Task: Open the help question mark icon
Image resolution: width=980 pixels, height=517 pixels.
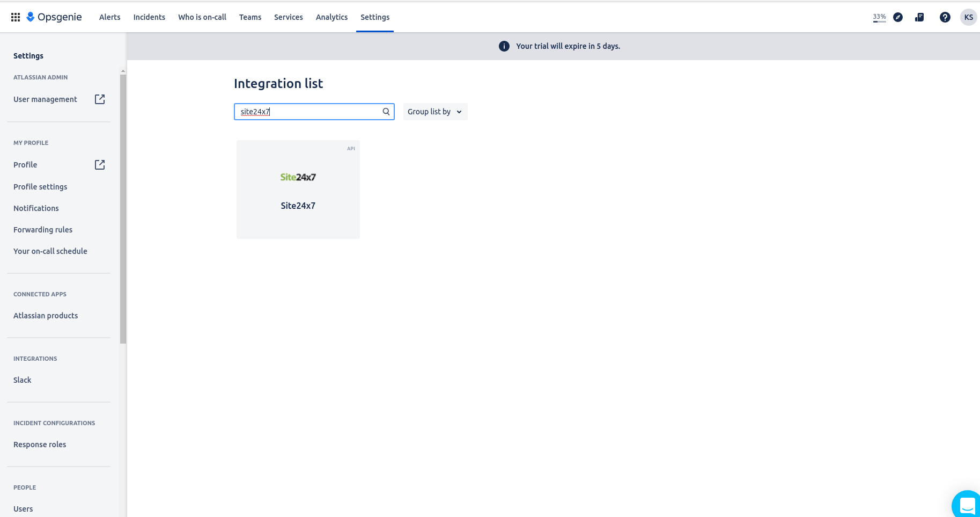Action: (x=945, y=17)
